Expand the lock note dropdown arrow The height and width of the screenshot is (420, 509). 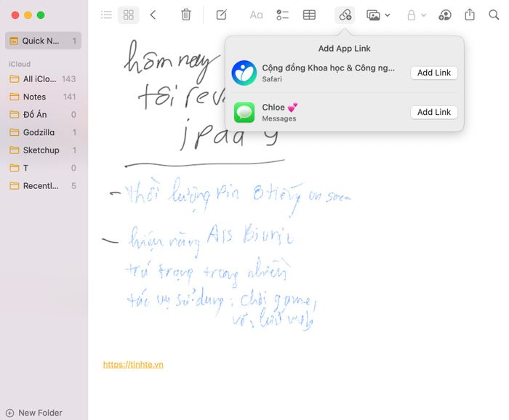pyautogui.click(x=424, y=15)
